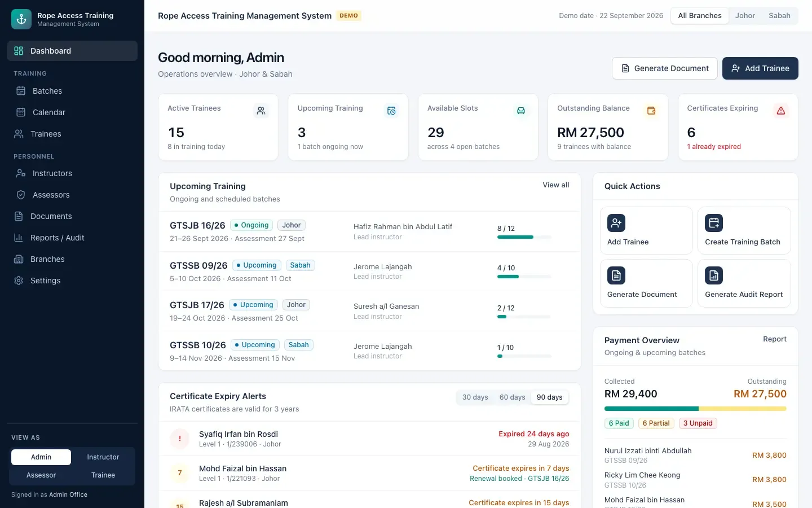The height and width of the screenshot is (508, 812).
Task: Click the Add Trainee header button
Action: point(760,68)
